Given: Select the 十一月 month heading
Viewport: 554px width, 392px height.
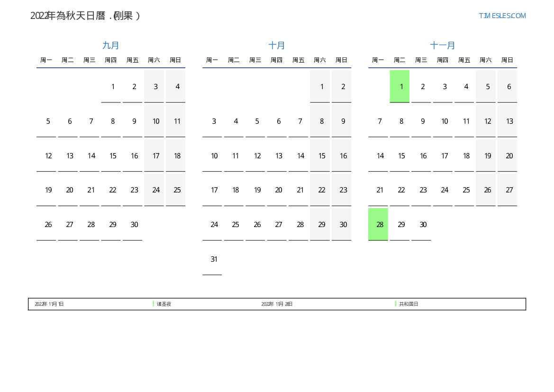Looking at the screenshot, I should click(443, 46).
